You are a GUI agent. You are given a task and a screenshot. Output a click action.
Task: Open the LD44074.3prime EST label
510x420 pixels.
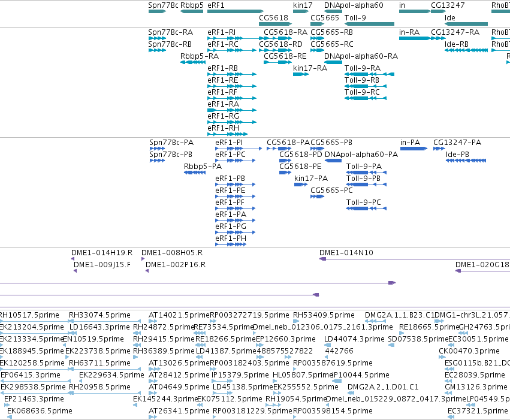[x=354, y=339]
